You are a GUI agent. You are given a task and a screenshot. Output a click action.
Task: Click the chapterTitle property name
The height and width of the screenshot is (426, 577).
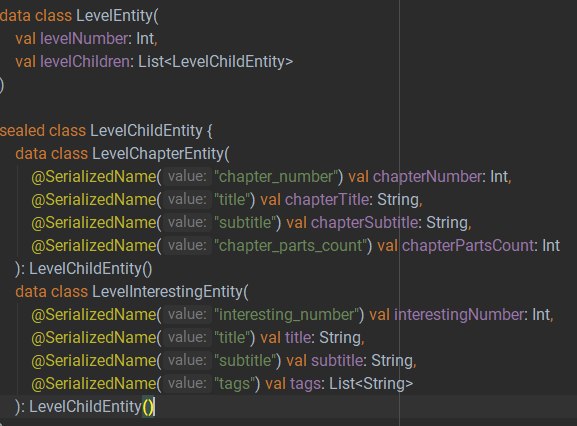coord(327,199)
